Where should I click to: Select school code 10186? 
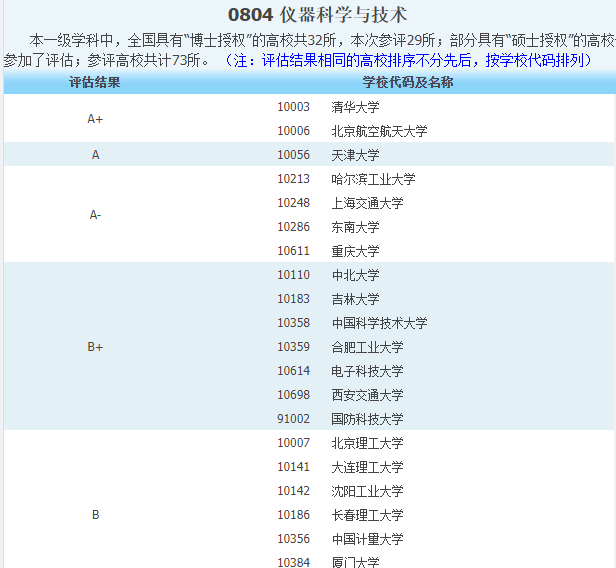[x=293, y=514]
